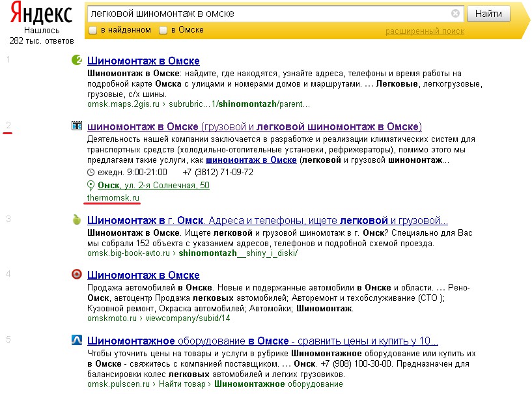Screen dimensions: 532x394
Task: Click phone number +7 (3812) 71-09-72
Action: (218, 172)
